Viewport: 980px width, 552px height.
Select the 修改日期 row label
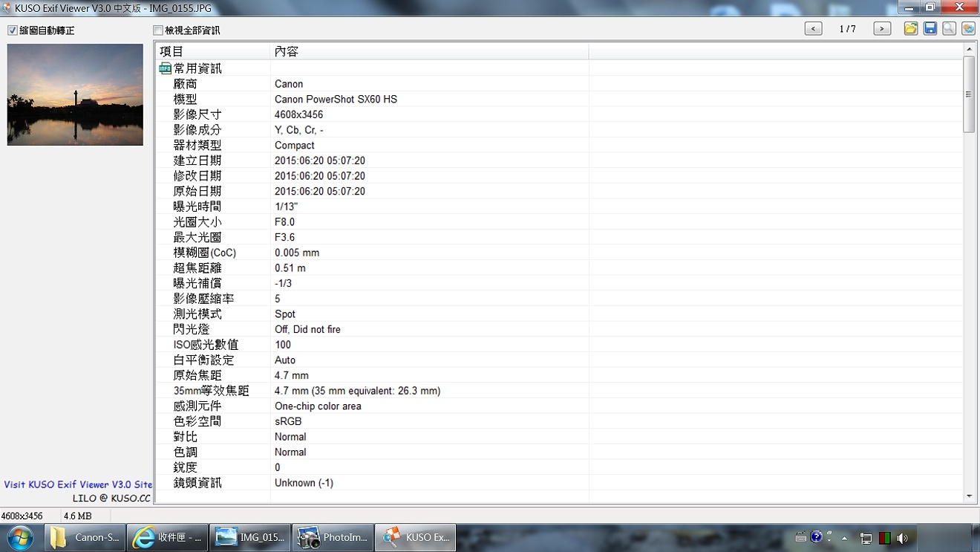point(197,176)
